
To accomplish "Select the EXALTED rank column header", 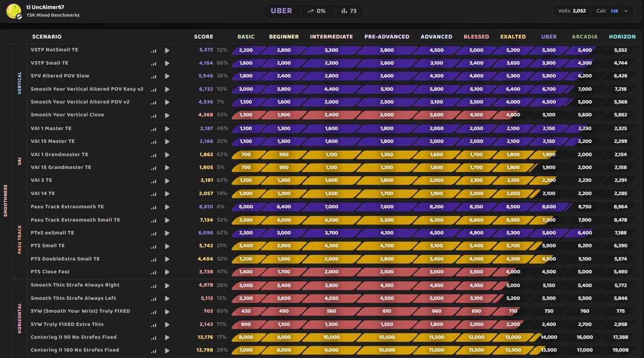I will tap(513, 37).
